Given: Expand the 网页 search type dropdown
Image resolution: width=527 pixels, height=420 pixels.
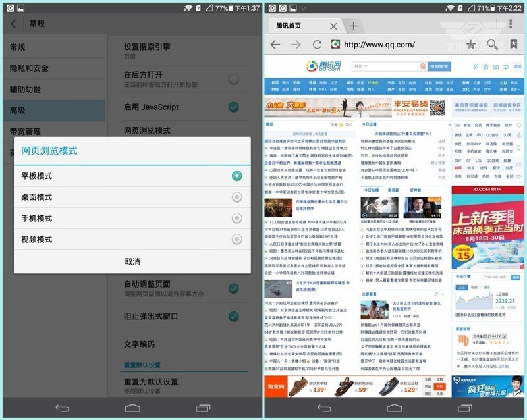Looking at the screenshot, I should [361, 66].
